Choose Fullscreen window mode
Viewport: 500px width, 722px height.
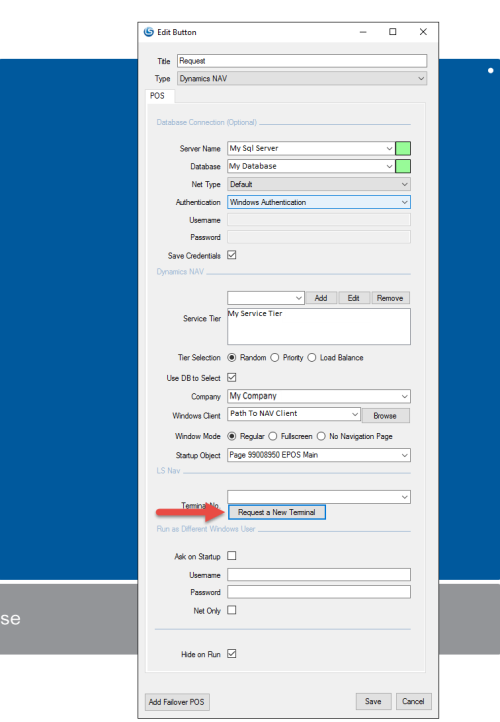tap(273, 436)
